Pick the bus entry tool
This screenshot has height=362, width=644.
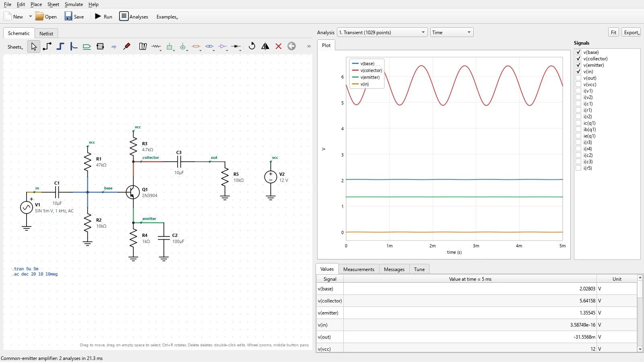tap(74, 47)
